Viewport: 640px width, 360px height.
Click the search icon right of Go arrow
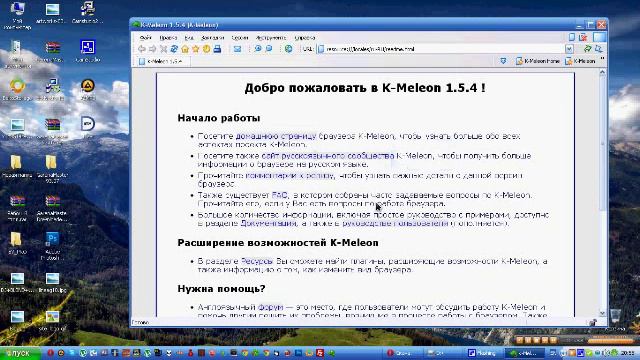[598, 49]
